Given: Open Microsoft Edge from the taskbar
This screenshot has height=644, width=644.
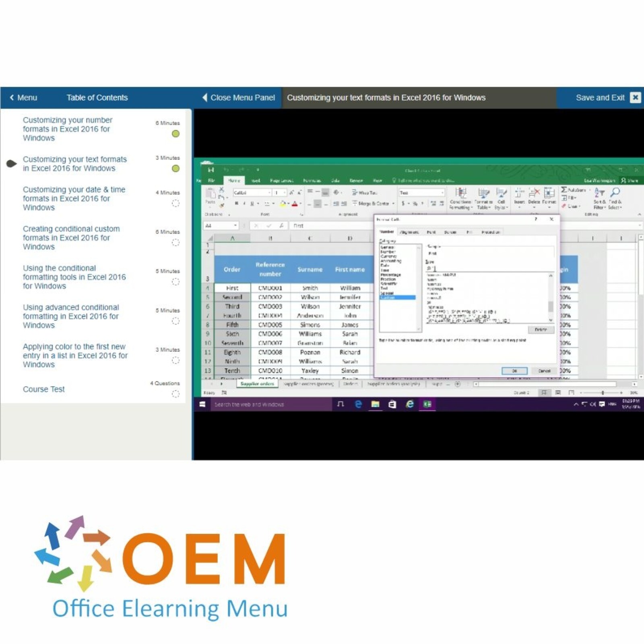Looking at the screenshot, I should (358, 404).
